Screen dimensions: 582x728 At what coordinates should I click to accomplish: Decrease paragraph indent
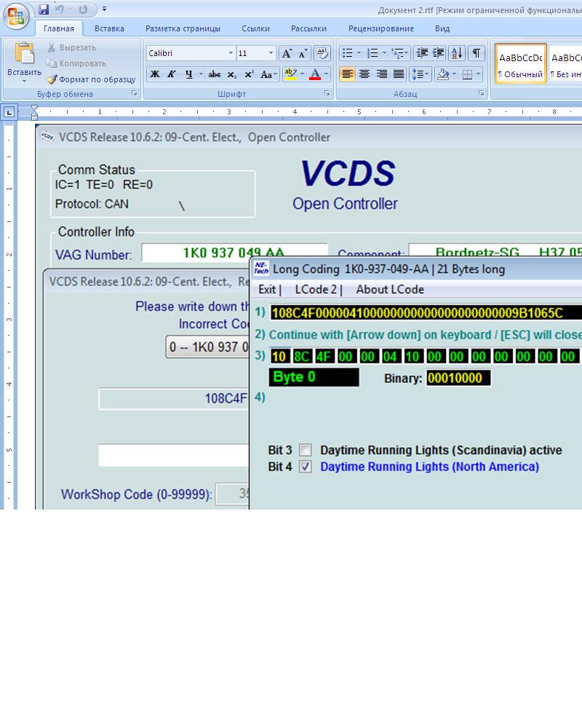point(422,53)
